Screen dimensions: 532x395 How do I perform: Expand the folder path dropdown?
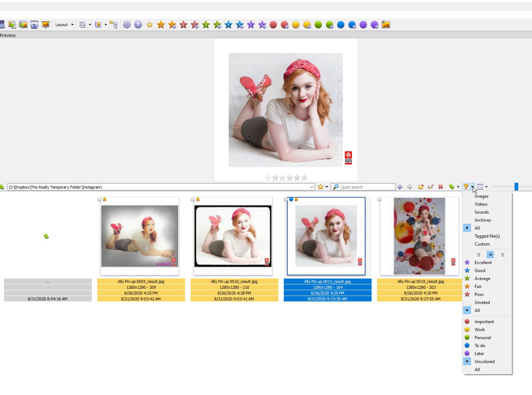click(311, 187)
